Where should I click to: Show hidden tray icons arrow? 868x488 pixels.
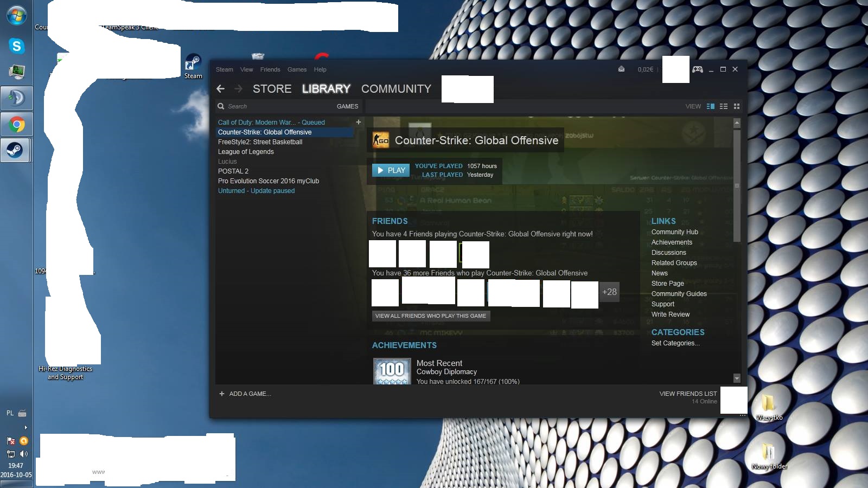pyautogui.click(x=25, y=427)
